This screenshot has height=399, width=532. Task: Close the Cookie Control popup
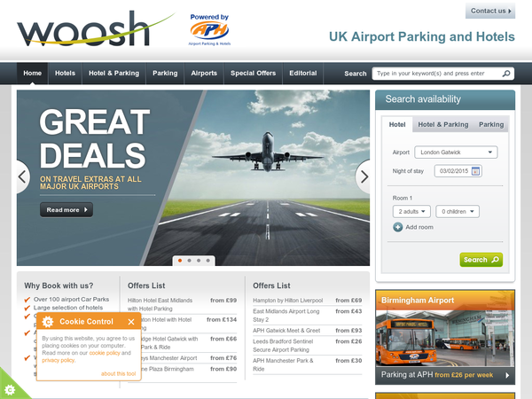131,322
